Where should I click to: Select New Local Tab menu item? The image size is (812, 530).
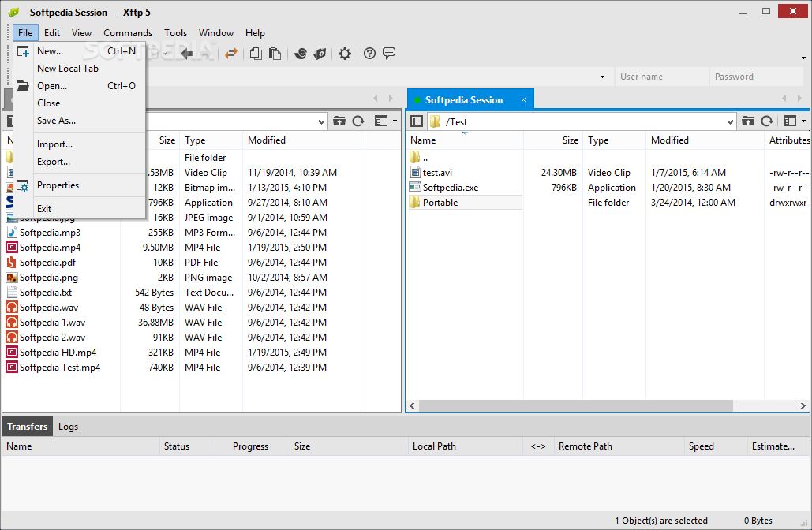coord(79,69)
